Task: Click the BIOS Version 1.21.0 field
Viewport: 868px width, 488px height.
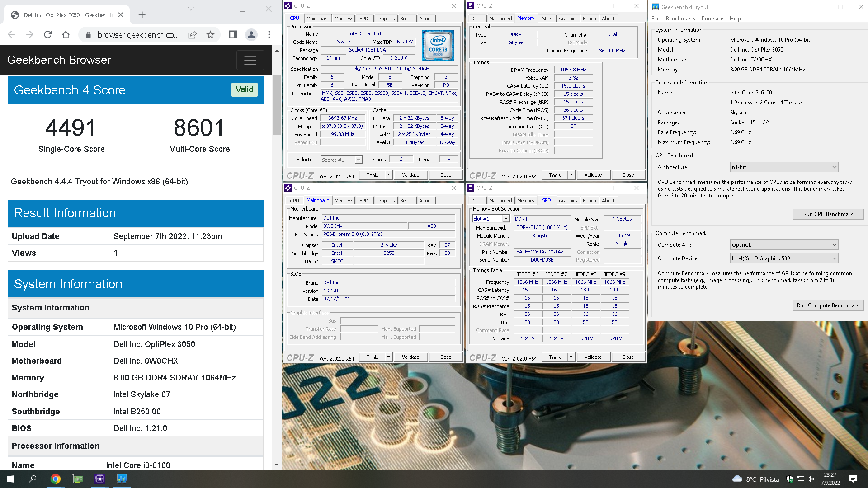Action: 388,291
